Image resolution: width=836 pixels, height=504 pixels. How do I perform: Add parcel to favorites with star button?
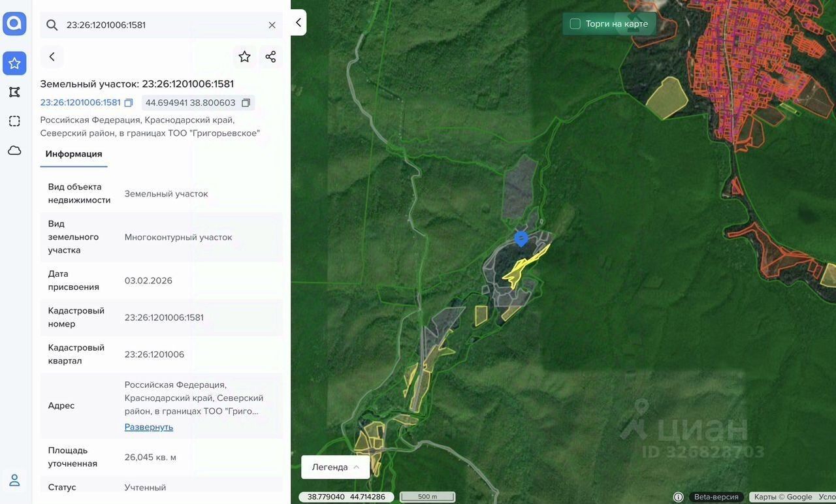[x=244, y=57]
